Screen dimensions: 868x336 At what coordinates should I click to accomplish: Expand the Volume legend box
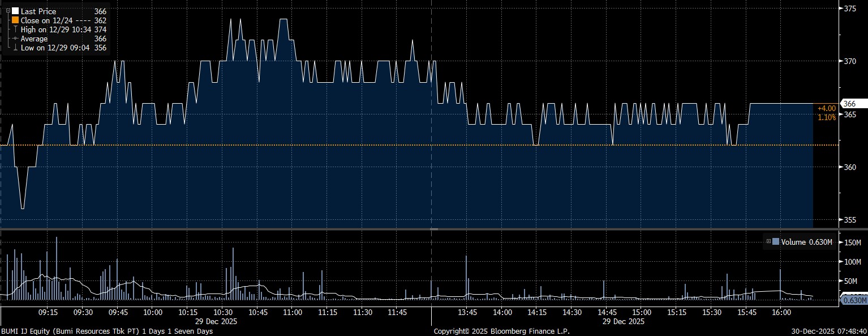(768, 242)
